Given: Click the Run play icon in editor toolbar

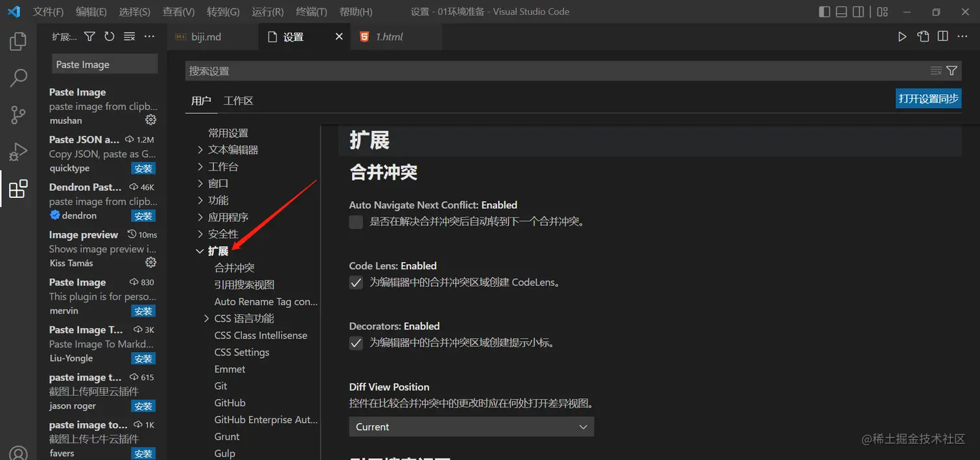Looking at the screenshot, I should pyautogui.click(x=902, y=36).
